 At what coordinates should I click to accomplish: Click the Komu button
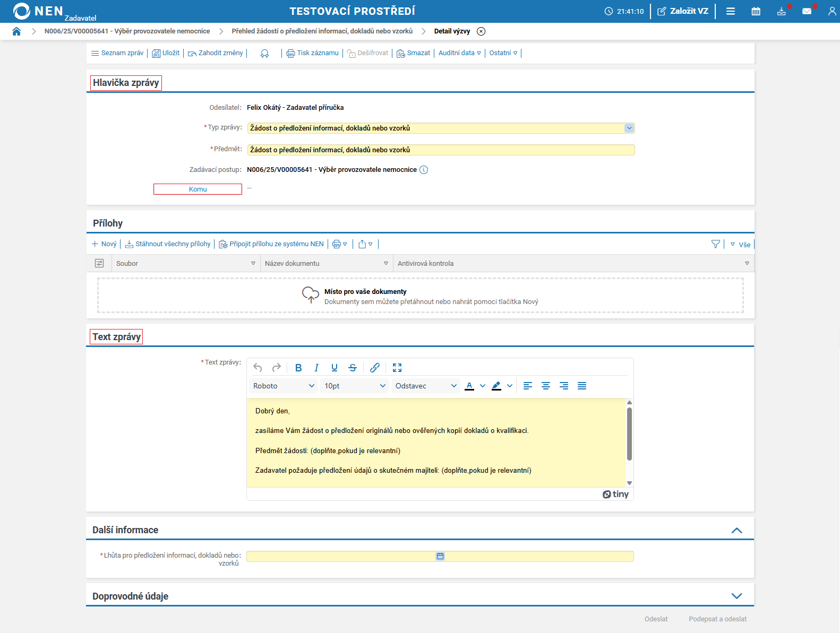tap(198, 189)
